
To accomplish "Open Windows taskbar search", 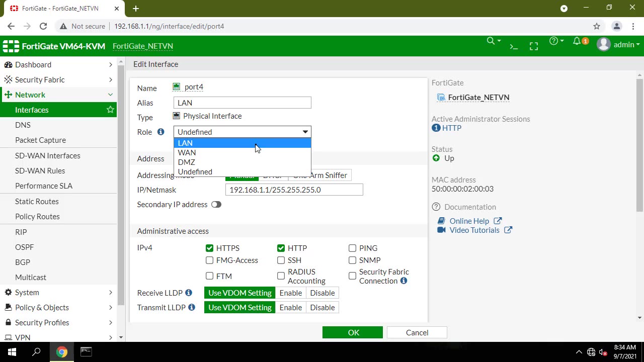I will 36,352.
